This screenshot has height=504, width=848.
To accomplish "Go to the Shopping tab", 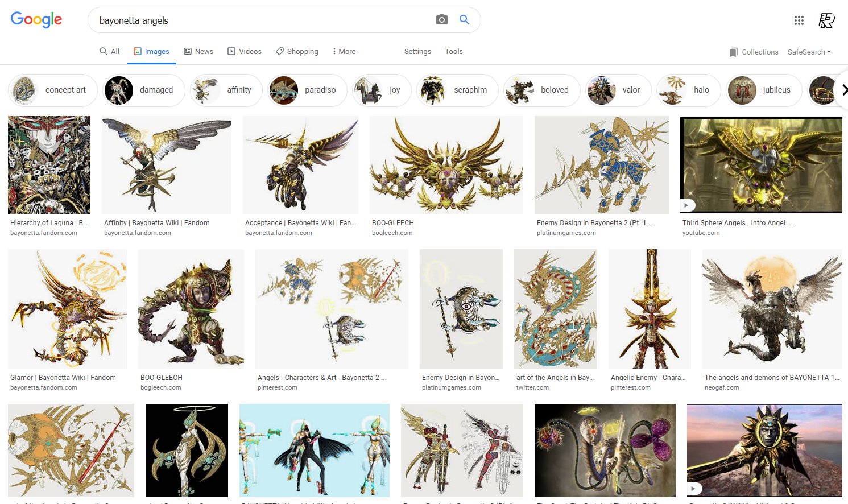I will (297, 51).
